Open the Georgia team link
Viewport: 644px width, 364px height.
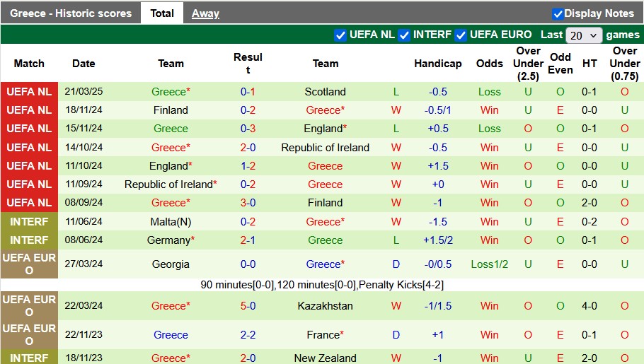click(x=171, y=264)
